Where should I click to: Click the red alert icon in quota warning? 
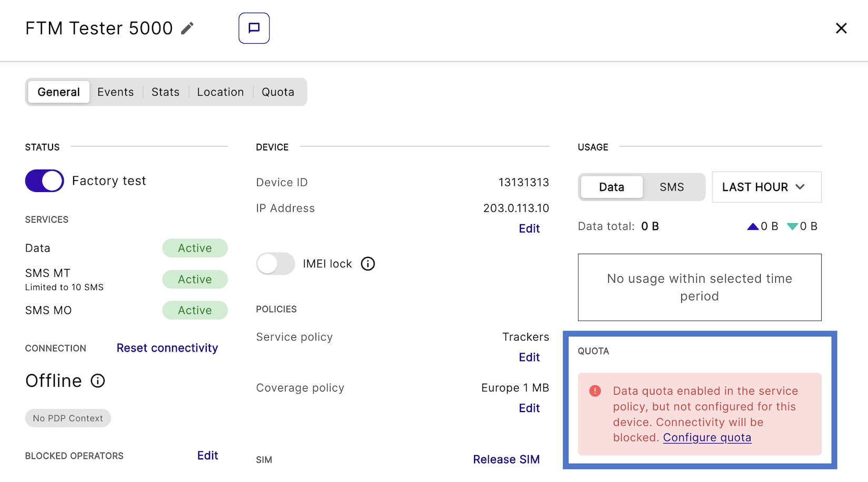595,391
